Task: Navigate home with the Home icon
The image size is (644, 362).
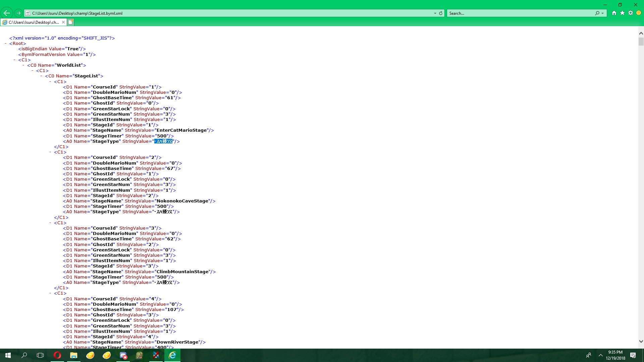Action: 614,13
